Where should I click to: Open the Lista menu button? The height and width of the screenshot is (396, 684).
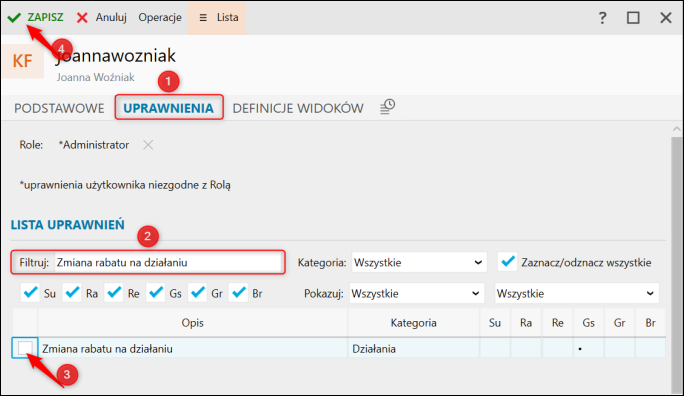point(217,17)
